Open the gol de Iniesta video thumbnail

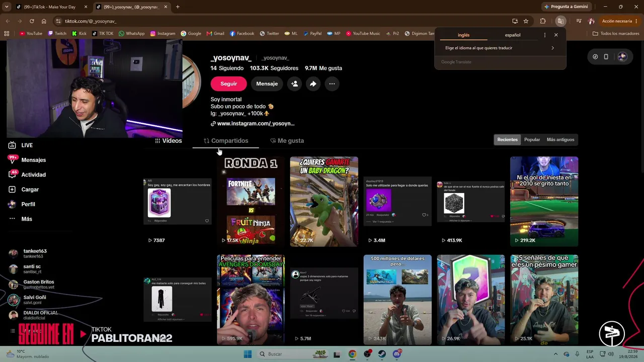click(544, 202)
